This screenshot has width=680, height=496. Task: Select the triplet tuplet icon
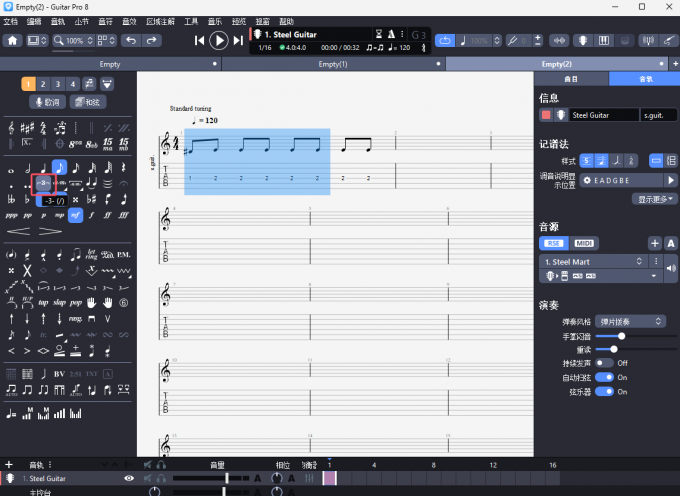[44, 184]
